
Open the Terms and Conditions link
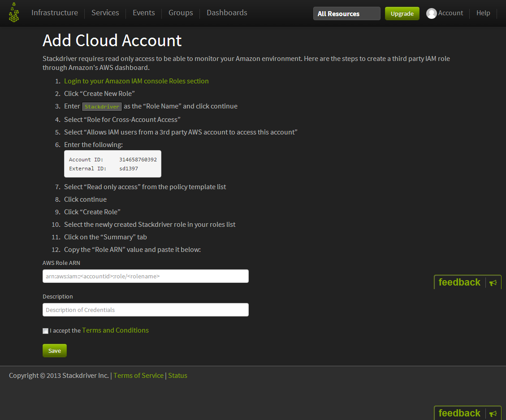(x=115, y=330)
